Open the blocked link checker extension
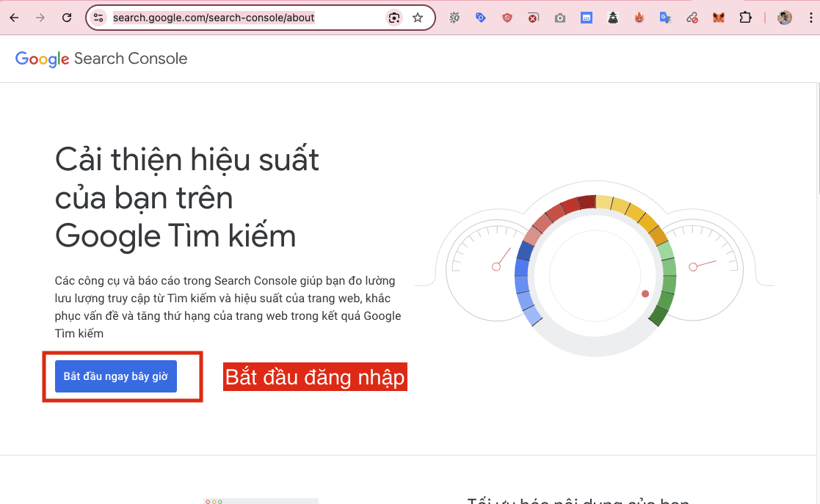 pos(692,18)
